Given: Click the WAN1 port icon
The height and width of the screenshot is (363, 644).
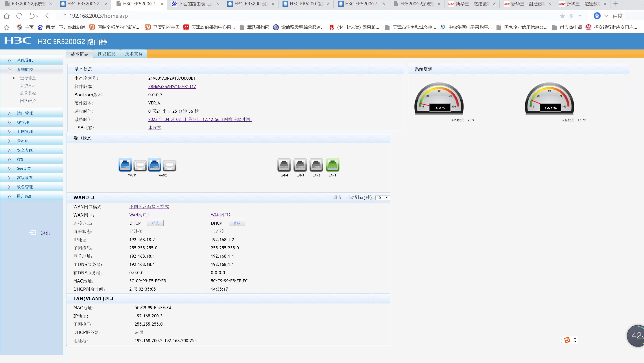Looking at the screenshot, I should click(125, 165).
